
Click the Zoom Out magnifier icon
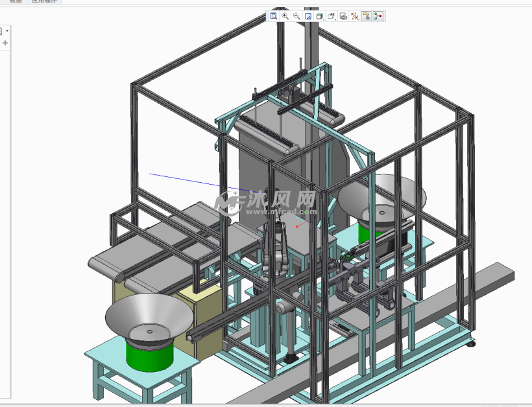(x=296, y=16)
